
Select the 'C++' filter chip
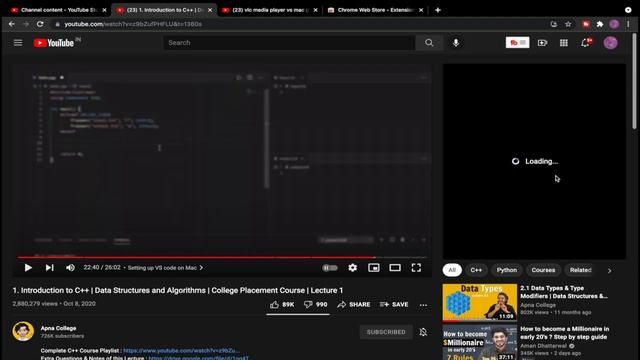pyautogui.click(x=476, y=270)
